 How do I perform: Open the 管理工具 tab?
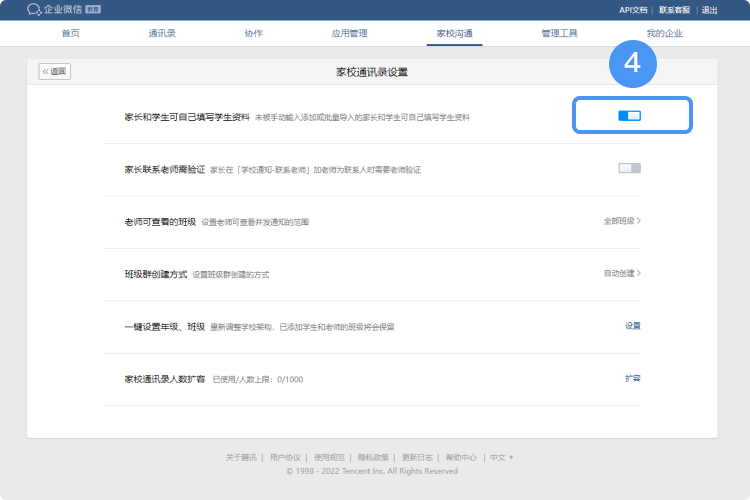point(559,33)
